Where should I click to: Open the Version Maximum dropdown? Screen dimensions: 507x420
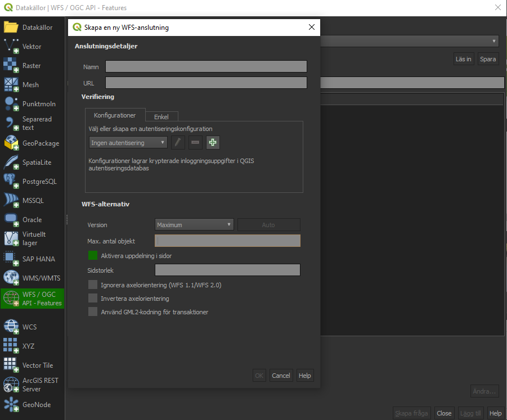pos(194,224)
